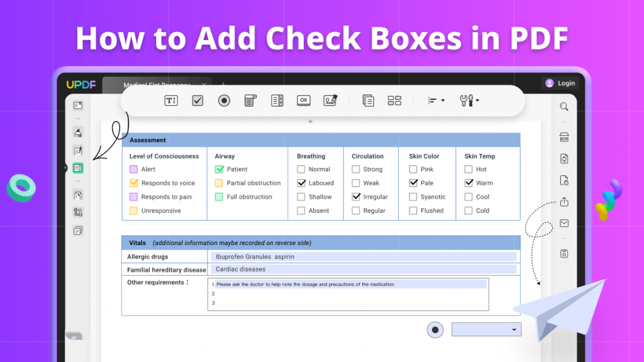
Task: Select the Crop Pages tool in left sidebar
Action: pos(79,212)
